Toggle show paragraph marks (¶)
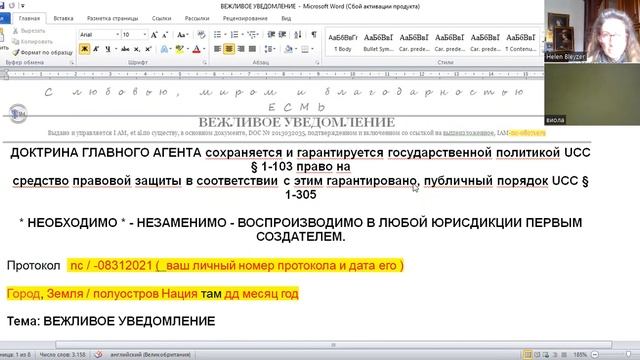Viewport: 640px width, 360px height. (313, 35)
